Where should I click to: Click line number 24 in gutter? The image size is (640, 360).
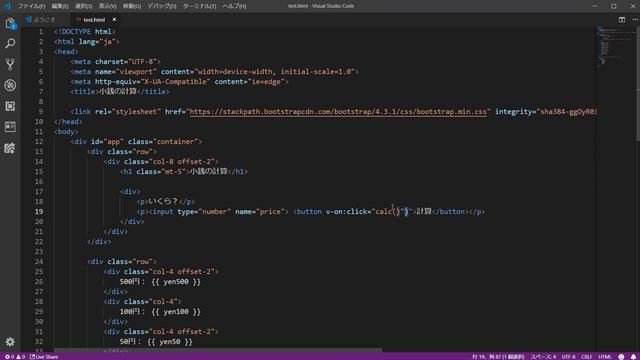pos(39,262)
